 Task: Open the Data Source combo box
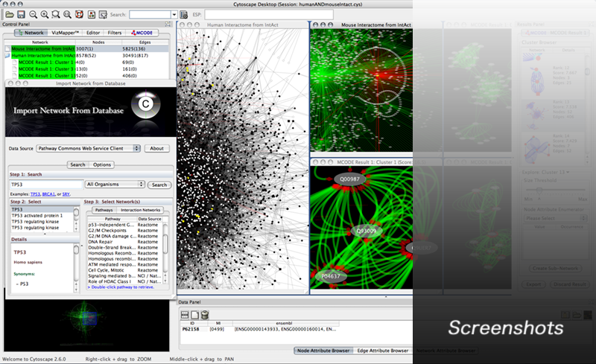coord(88,148)
